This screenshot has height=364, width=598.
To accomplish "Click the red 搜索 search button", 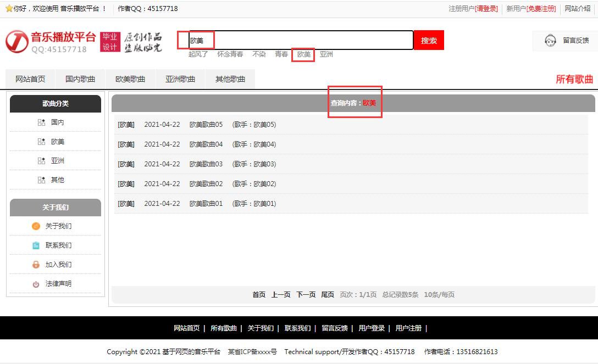I will point(429,41).
